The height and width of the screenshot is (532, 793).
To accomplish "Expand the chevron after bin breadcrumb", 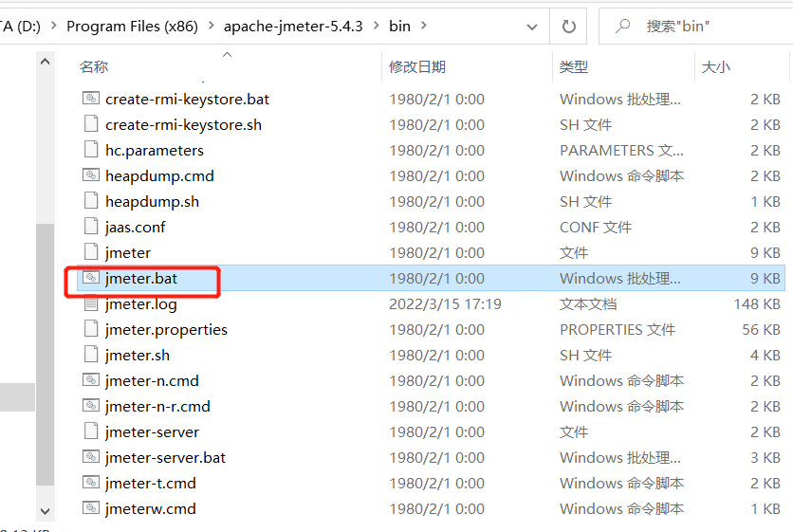I will pyautogui.click(x=424, y=26).
